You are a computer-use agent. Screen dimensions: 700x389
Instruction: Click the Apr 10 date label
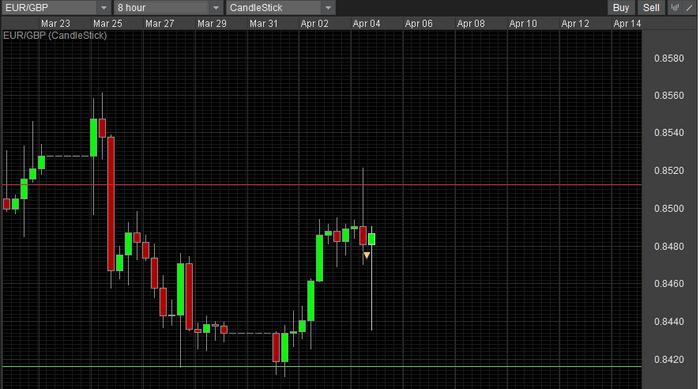(x=523, y=24)
